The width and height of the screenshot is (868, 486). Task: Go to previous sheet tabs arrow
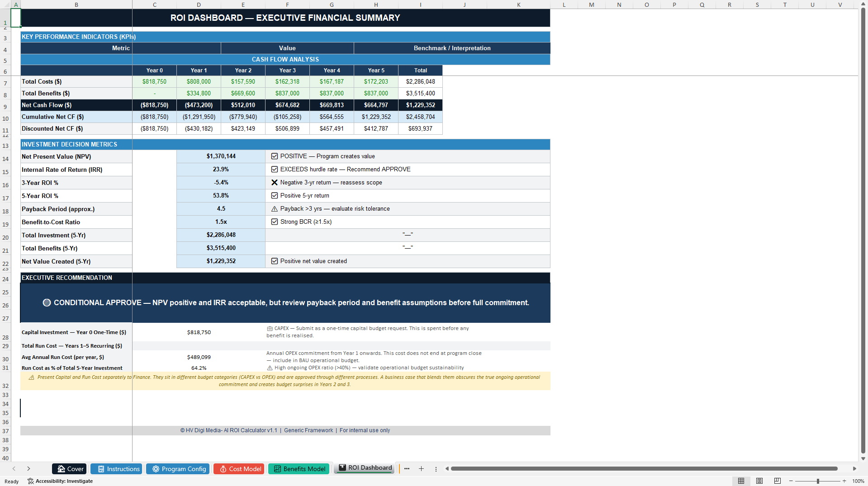tap(14, 469)
